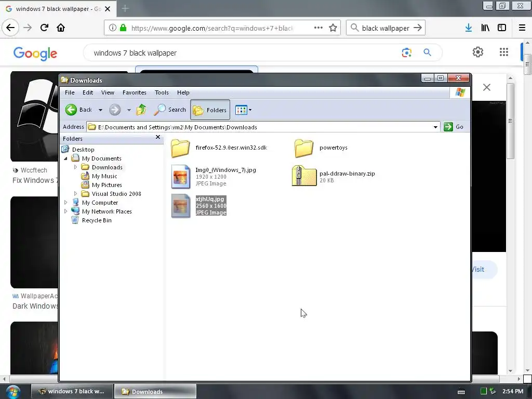The height and width of the screenshot is (399, 532).
Task: Select the powertoys folder icon
Action: 303,148
